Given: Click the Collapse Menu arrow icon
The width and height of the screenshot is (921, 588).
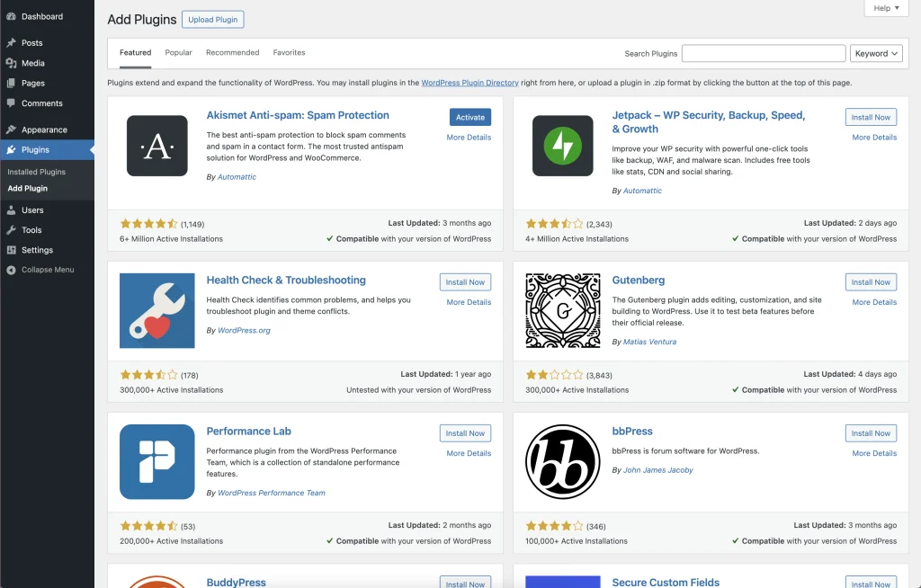Looking at the screenshot, I should click(x=11, y=270).
